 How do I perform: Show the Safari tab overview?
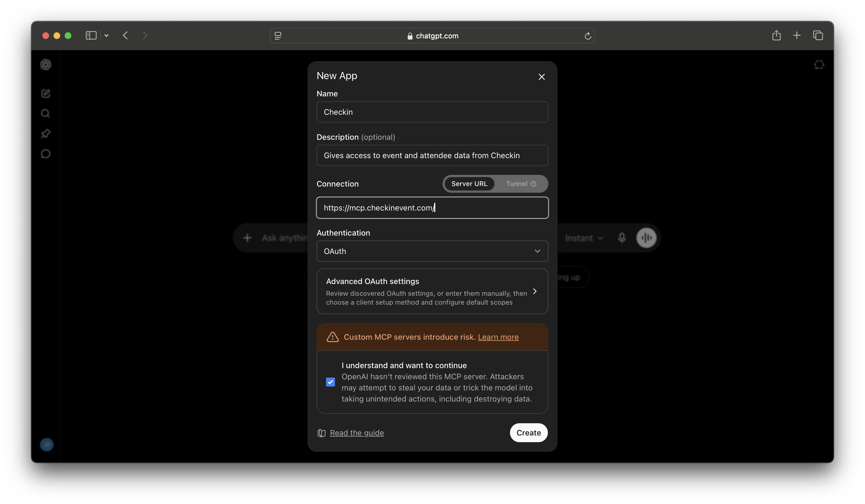818,35
